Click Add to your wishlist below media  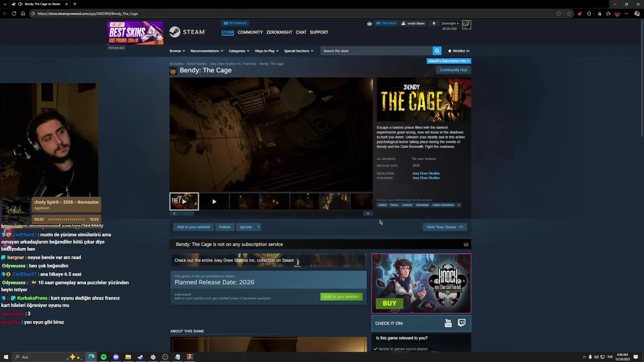(193, 227)
